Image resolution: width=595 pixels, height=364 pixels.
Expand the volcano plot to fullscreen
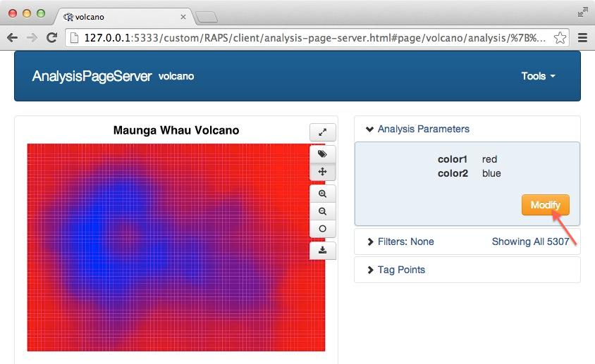(x=322, y=132)
